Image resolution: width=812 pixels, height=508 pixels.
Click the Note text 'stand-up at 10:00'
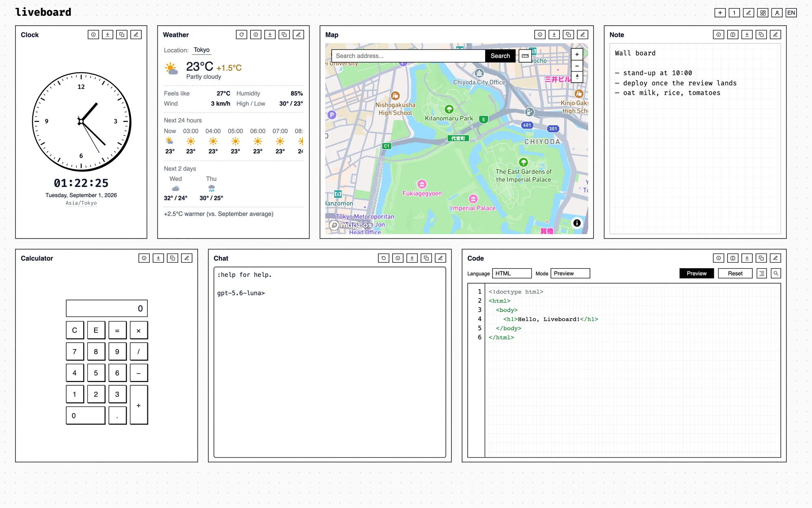[x=658, y=73]
